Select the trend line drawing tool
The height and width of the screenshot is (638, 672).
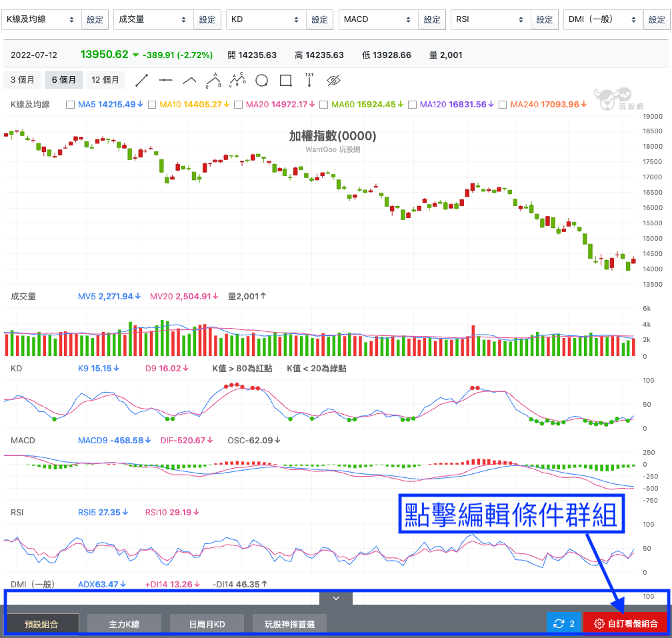tap(141, 81)
